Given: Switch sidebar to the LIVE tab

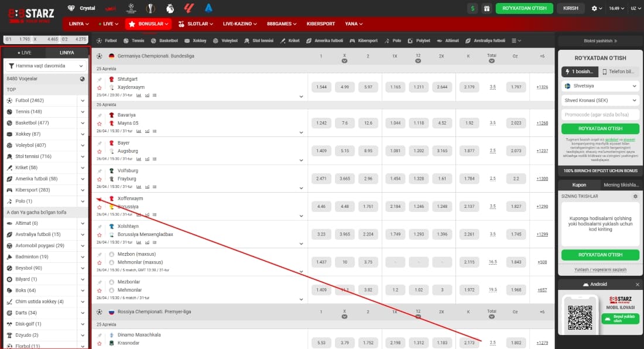Looking at the screenshot, I should pos(24,53).
